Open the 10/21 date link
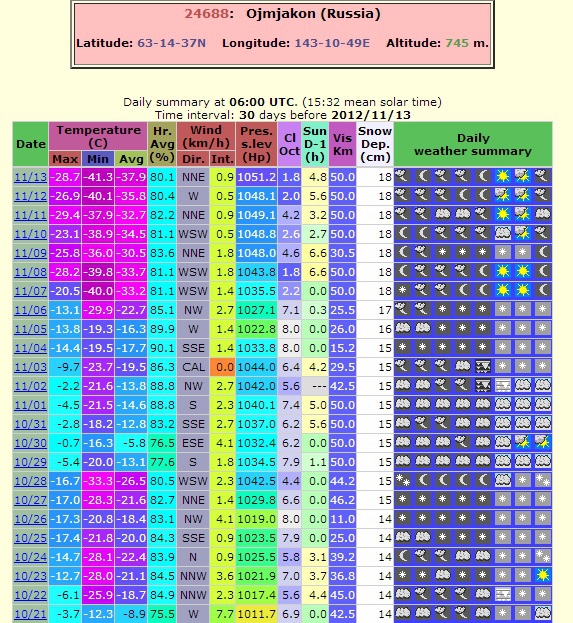This screenshot has height=623, width=573. click(x=31, y=614)
